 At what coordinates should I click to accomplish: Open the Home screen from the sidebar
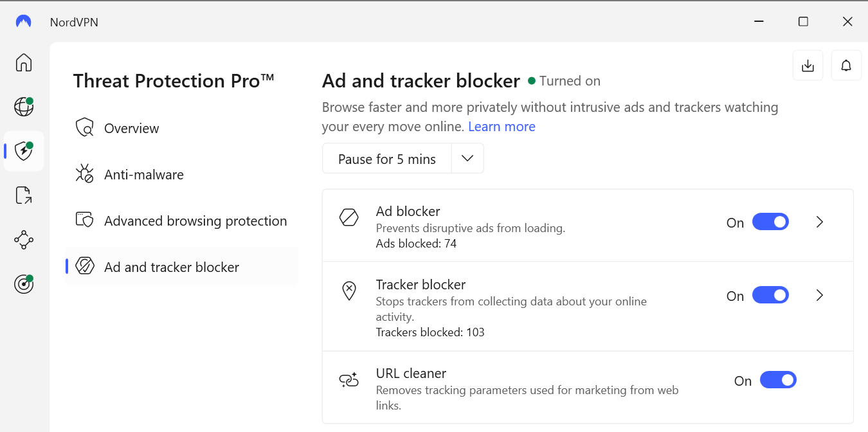(23, 62)
